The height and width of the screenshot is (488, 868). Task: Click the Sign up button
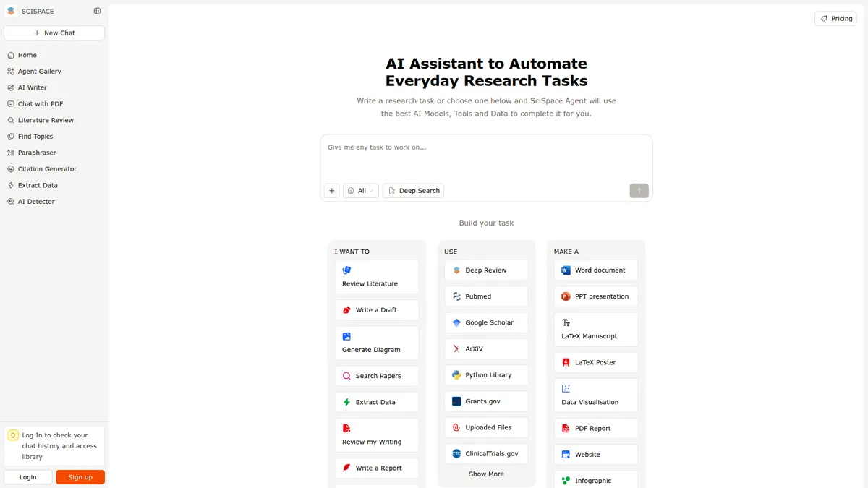[80, 477]
